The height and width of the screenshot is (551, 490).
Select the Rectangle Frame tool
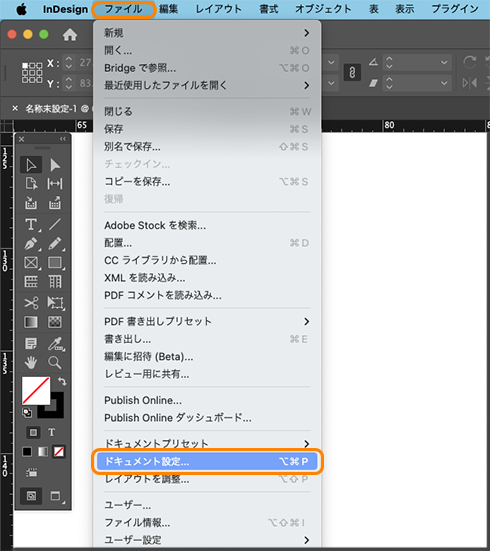31,263
